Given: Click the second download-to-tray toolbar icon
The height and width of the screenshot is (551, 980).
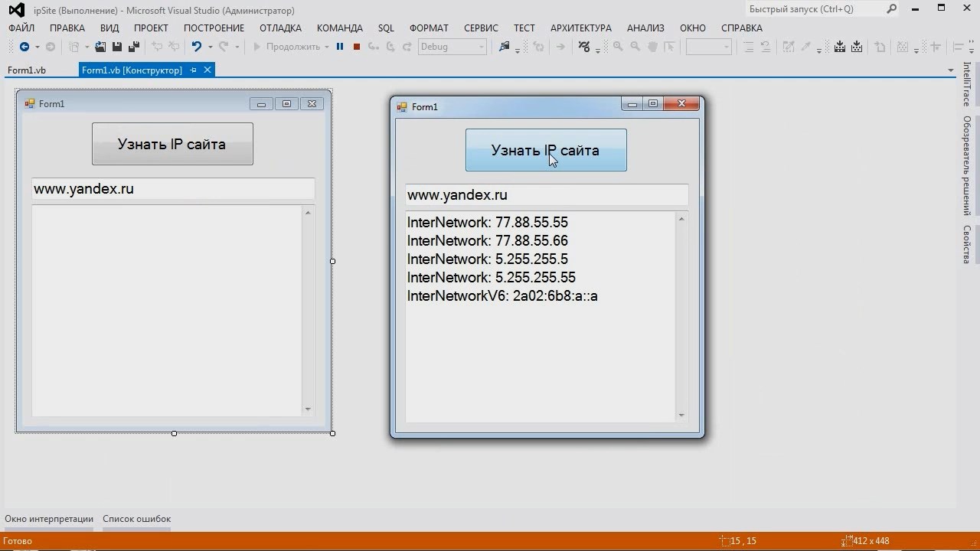Looking at the screenshot, I should (857, 47).
